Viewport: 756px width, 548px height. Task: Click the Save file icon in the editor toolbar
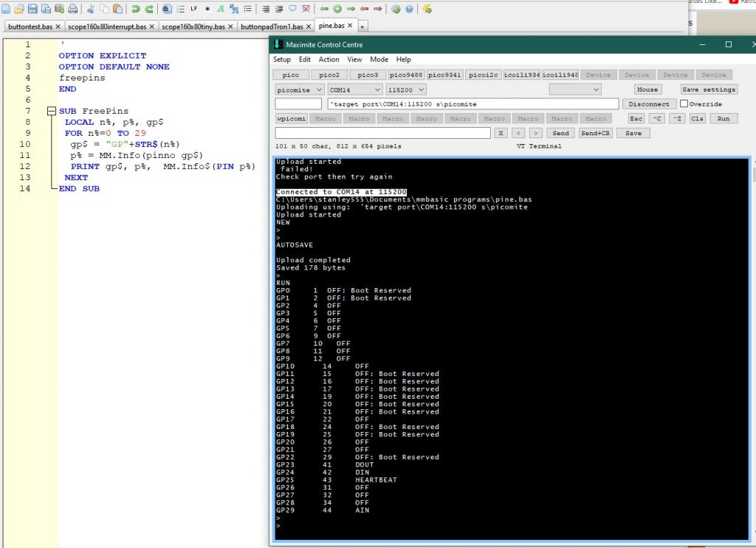(x=32, y=9)
